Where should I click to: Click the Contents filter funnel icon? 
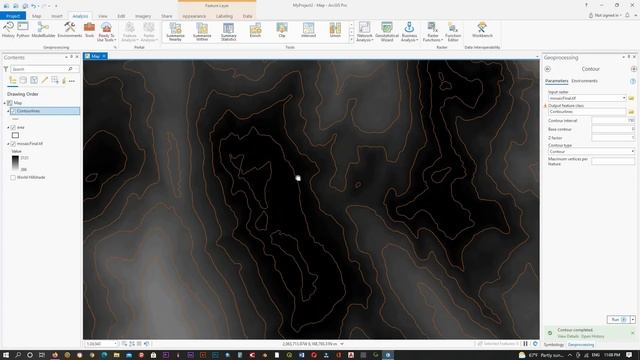coord(6,69)
